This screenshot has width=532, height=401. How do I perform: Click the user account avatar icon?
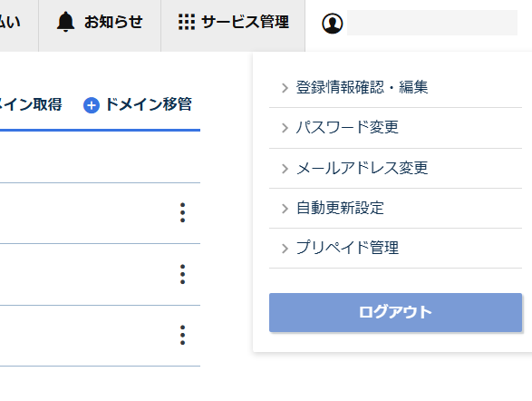(x=333, y=24)
